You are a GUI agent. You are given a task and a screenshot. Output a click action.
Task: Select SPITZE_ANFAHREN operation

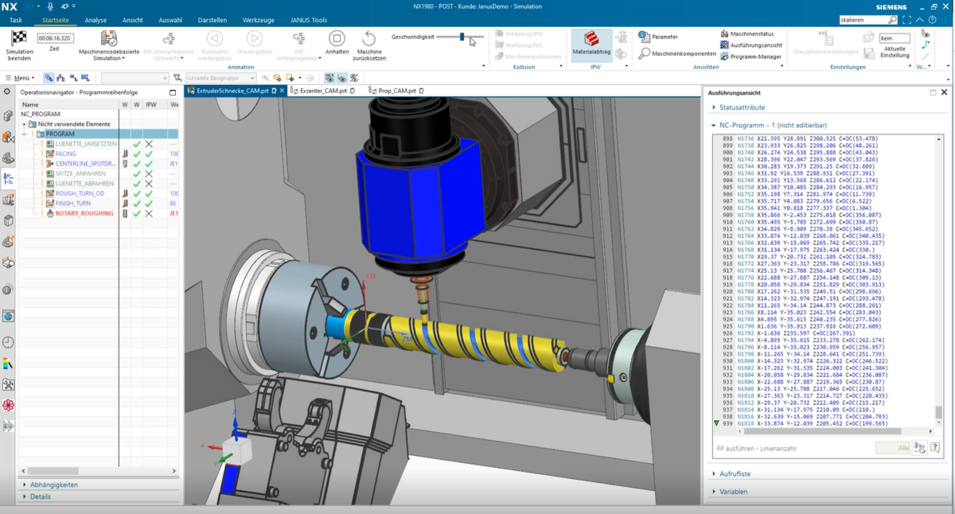point(80,174)
